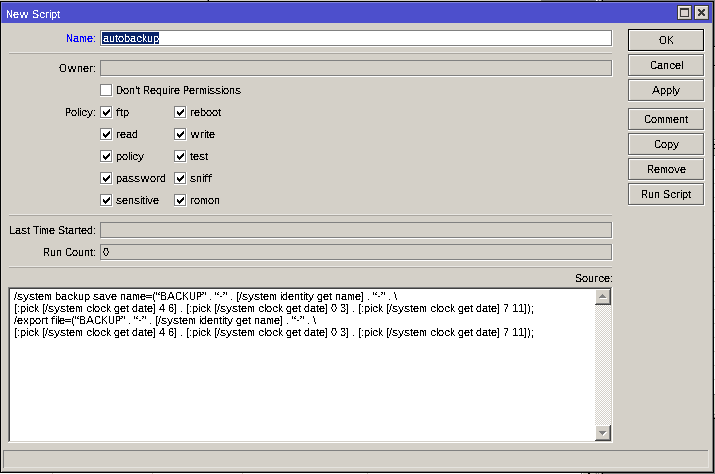Click the OK button
The image size is (715, 474).
(x=665, y=39)
